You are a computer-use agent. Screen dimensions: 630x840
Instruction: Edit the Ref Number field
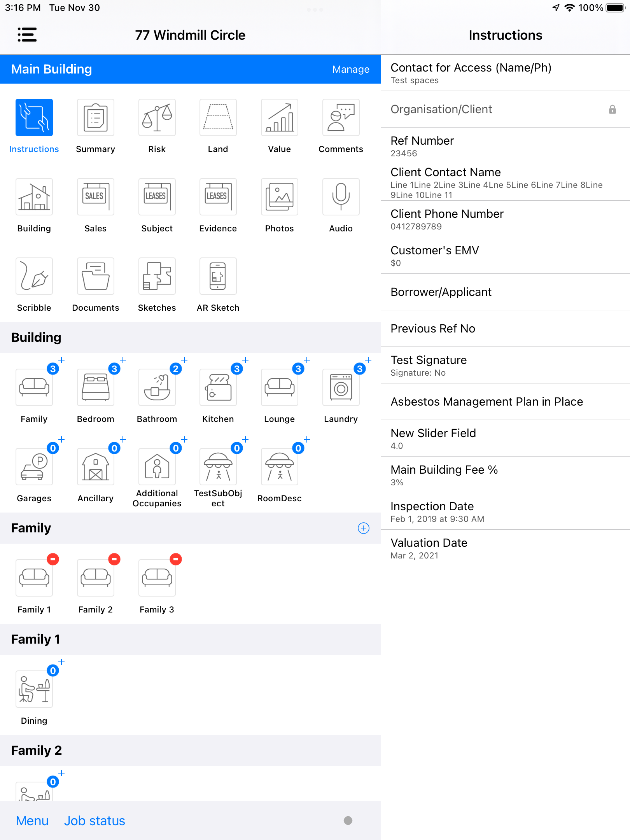click(506, 146)
